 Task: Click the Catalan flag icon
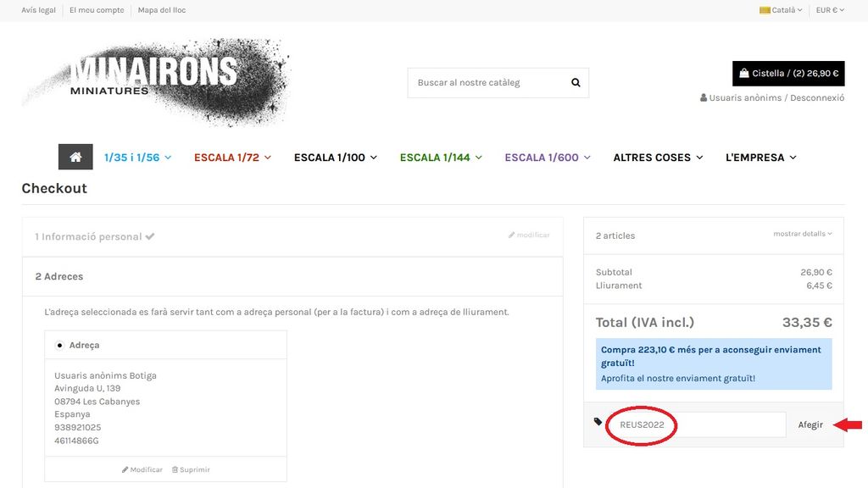coord(765,10)
